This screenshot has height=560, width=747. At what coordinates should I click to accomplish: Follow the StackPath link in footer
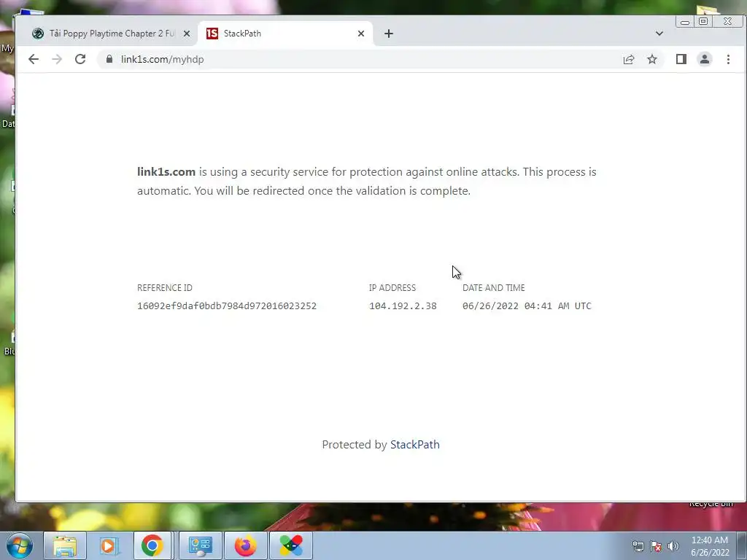click(415, 444)
